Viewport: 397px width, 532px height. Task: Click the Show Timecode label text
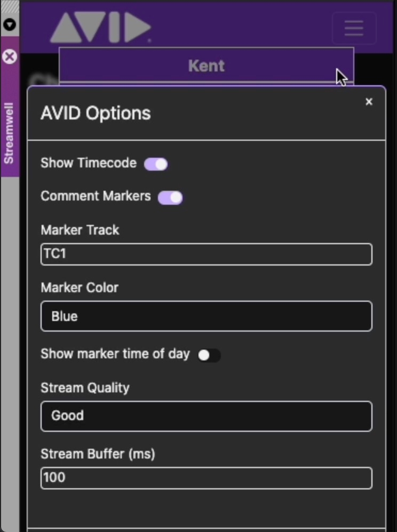click(x=89, y=163)
